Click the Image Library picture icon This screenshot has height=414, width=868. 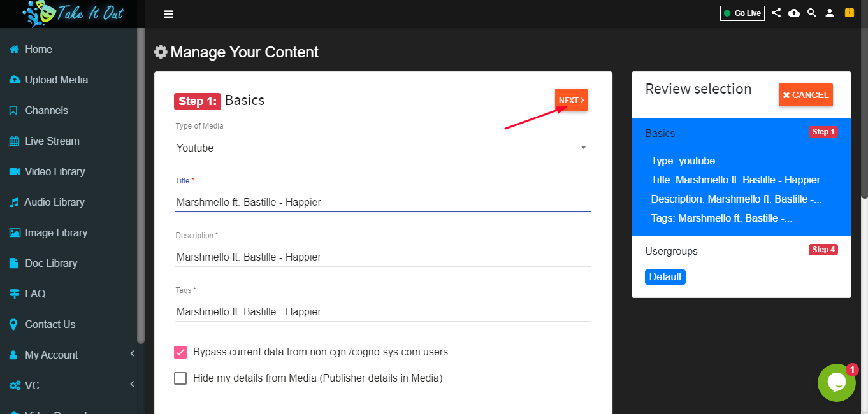(15, 232)
